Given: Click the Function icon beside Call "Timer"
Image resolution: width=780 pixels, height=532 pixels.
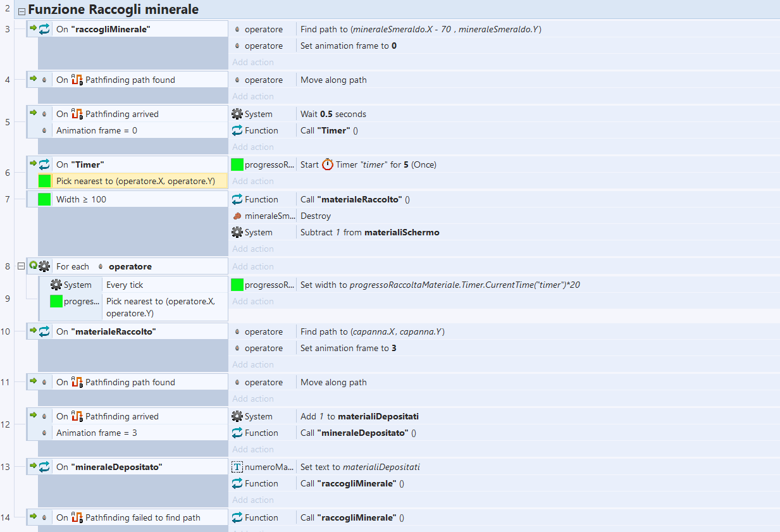Looking at the screenshot, I should pyautogui.click(x=237, y=130).
